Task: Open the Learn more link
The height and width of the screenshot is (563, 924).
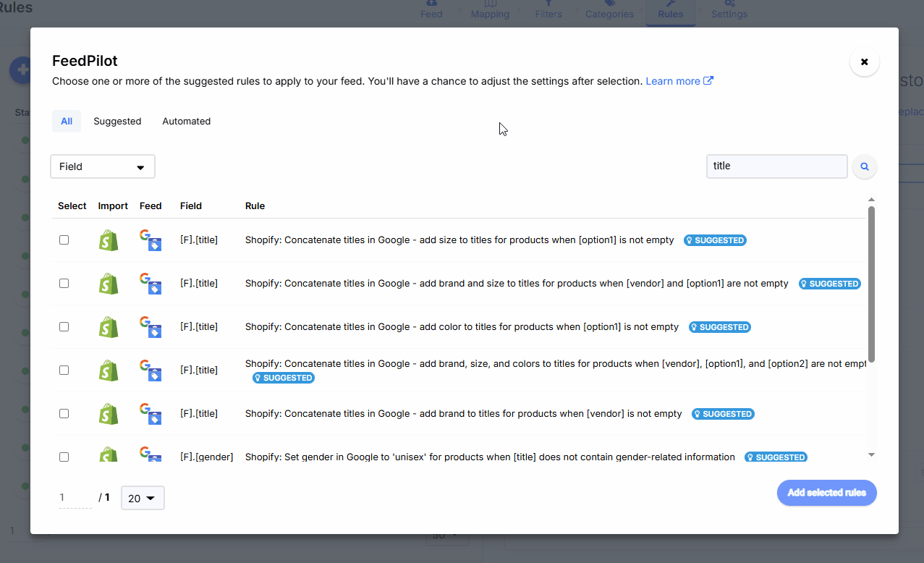Action: point(673,81)
